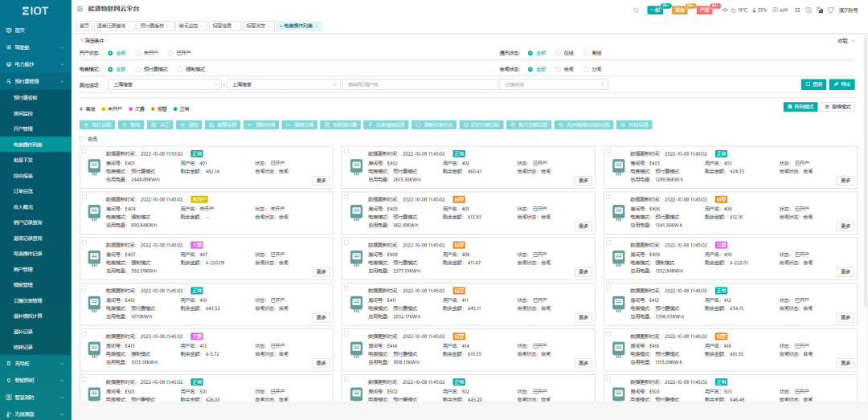868x420 pixels.
Task: Check the 全选 select-all checkbox
Action: 82,138
